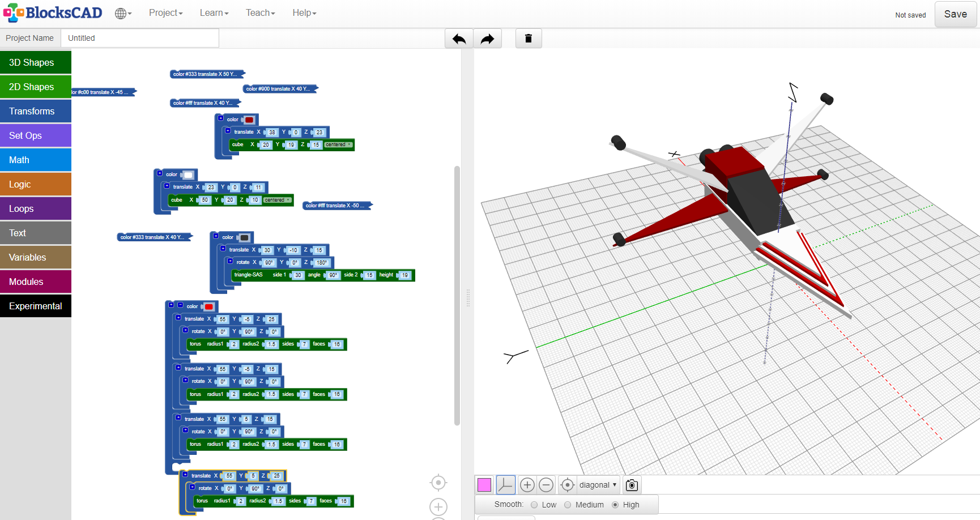Toggle the axes display in the 3D viewer
980x520 pixels.
[x=505, y=485]
